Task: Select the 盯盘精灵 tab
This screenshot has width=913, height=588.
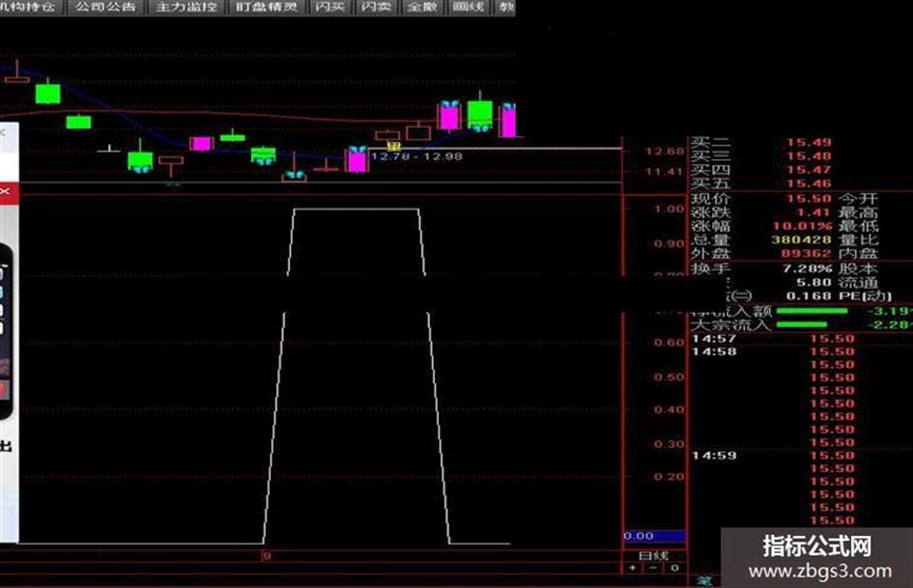Action: click(266, 7)
